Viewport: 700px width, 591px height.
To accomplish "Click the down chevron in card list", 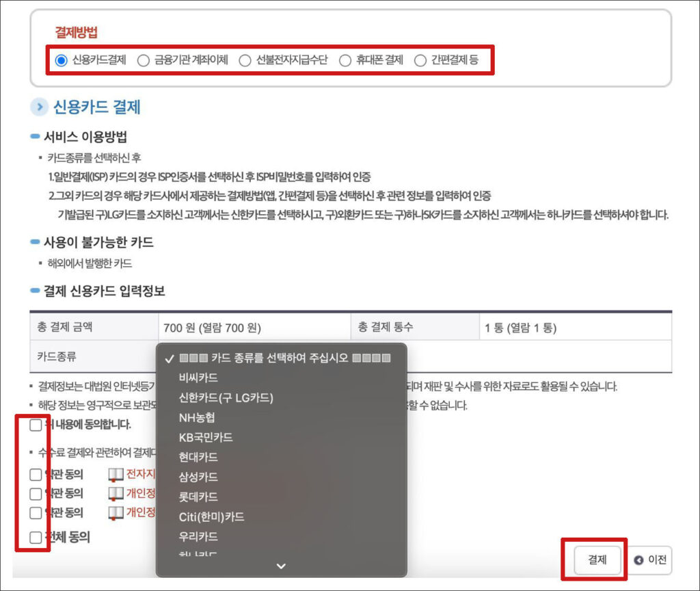I will pos(281,566).
